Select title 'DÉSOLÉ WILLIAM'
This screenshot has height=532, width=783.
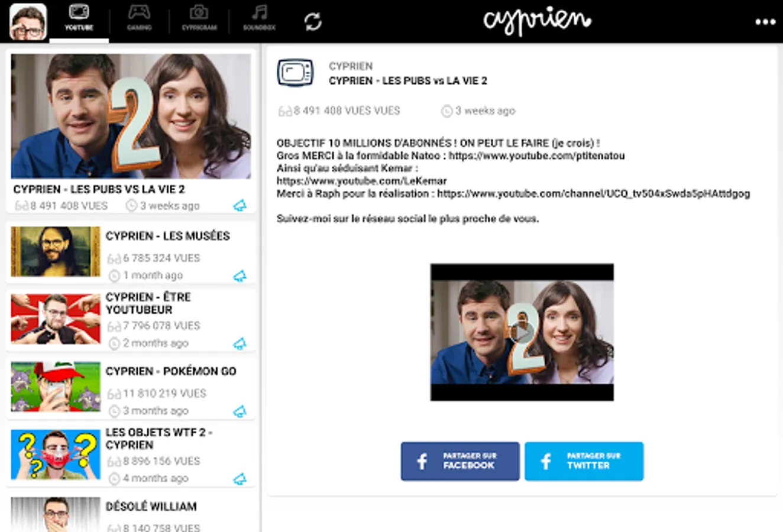click(151, 507)
